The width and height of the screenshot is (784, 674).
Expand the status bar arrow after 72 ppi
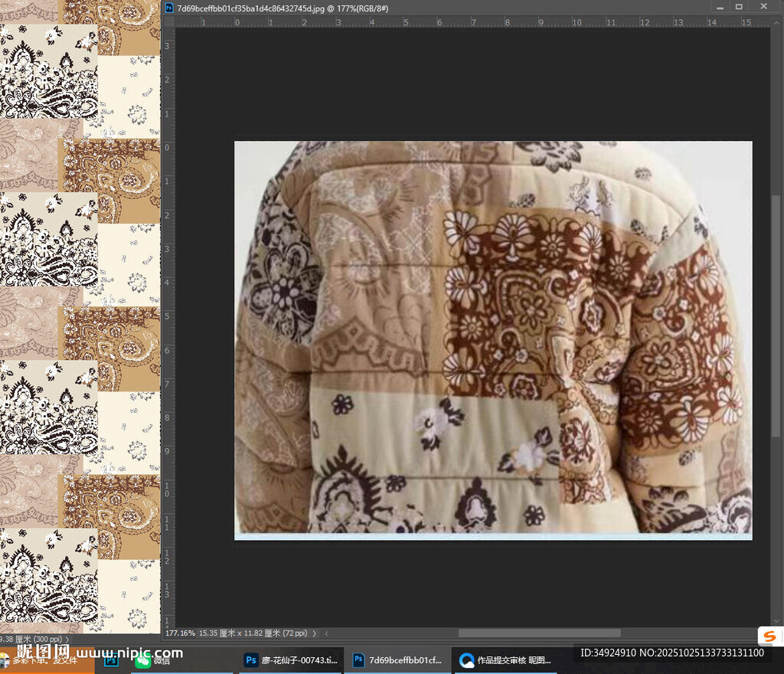(x=315, y=633)
